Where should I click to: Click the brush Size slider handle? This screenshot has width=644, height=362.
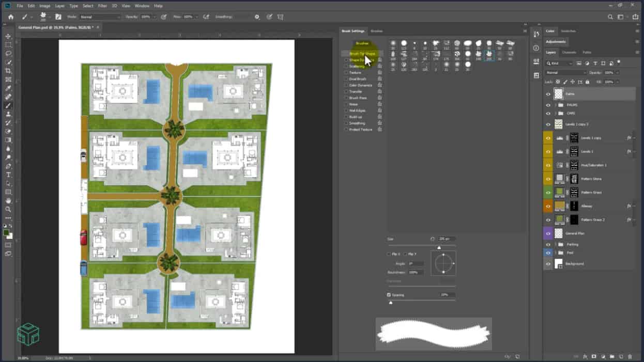439,248
